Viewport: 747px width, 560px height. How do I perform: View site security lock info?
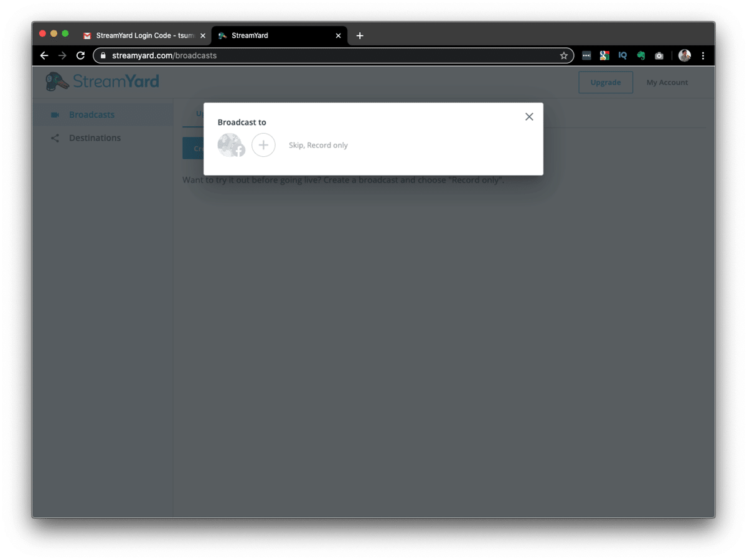tap(103, 55)
